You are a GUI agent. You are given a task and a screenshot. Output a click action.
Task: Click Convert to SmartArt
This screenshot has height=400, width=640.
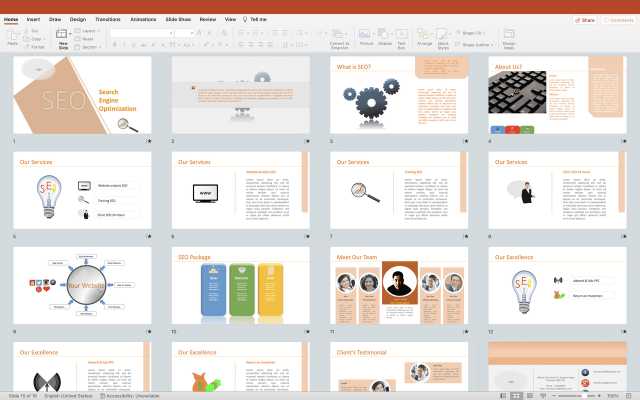click(x=339, y=37)
